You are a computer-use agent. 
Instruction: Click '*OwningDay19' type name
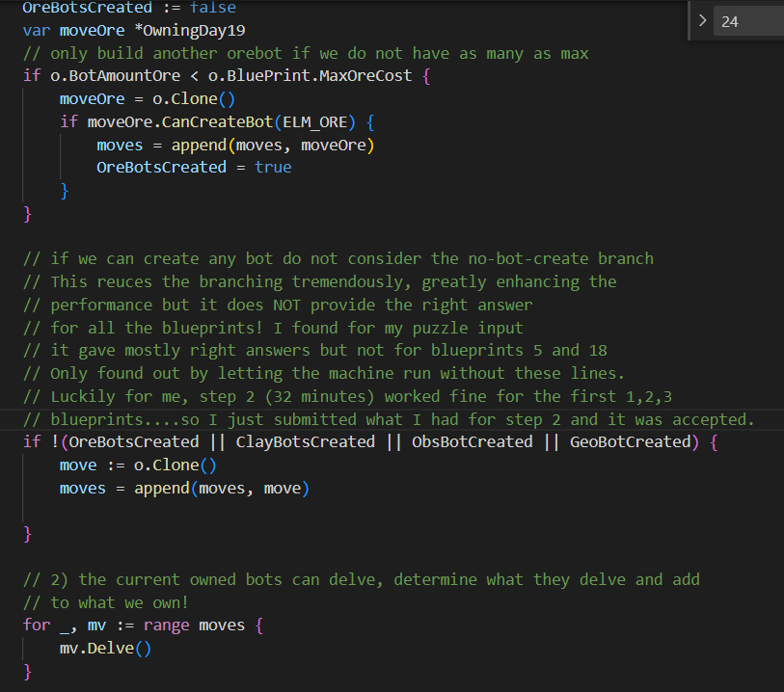(190, 31)
